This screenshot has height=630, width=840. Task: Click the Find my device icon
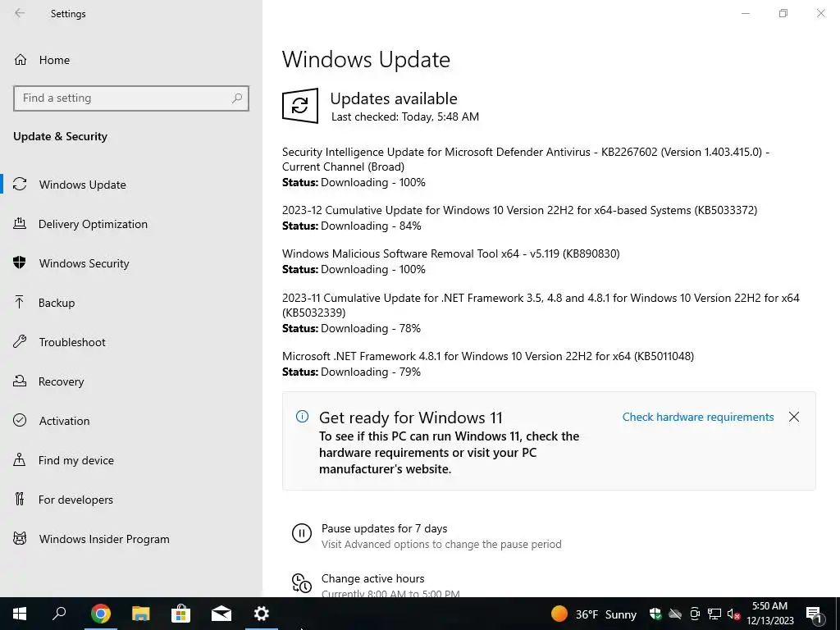click(x=20, y=459)
